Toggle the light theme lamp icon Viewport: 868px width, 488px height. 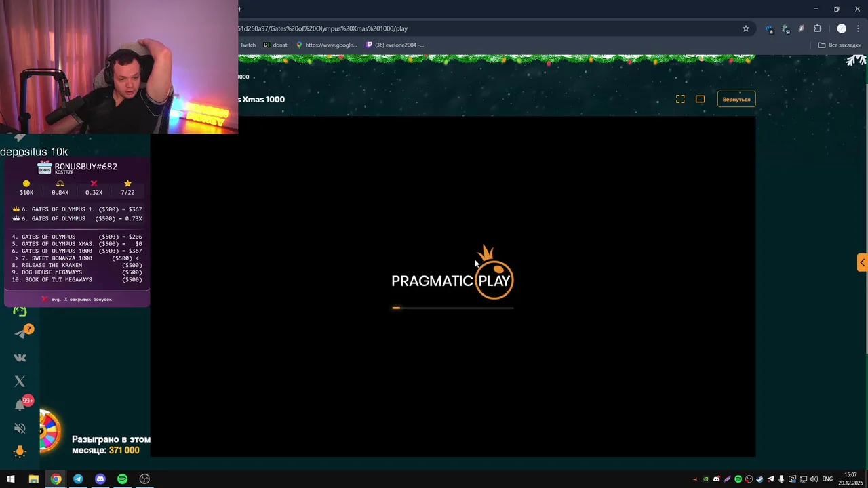pyautogui.click(x=20, y=451)
